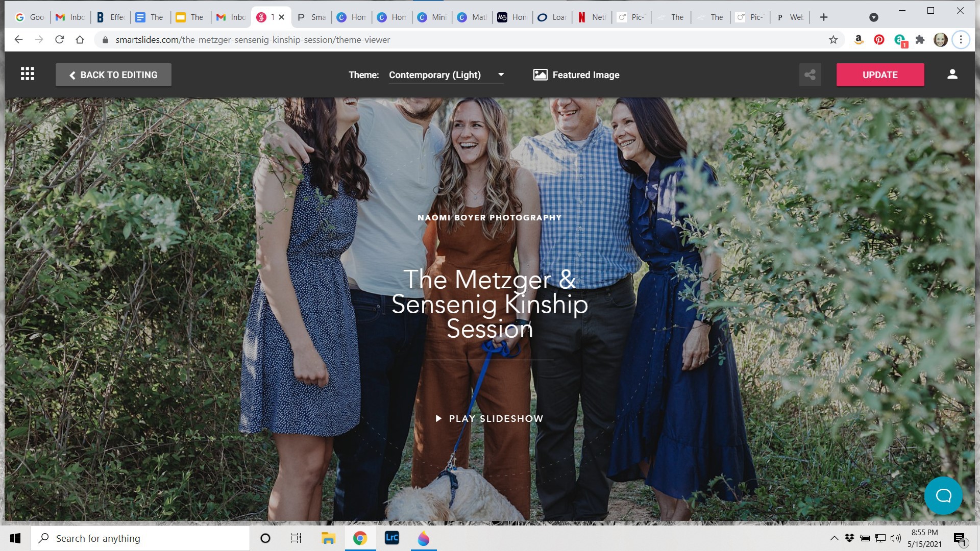Bookmark page with the star icon

tap(834, 40)
